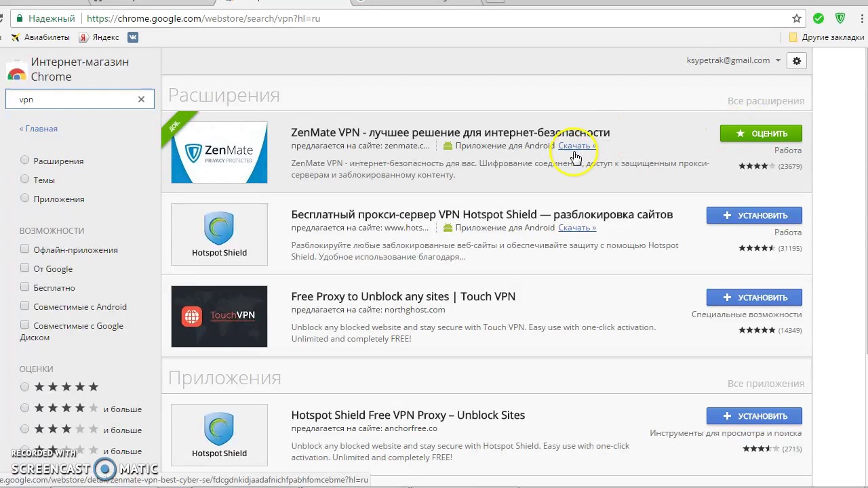Open Бесплатный прокси-сервер VPN Hotspot Shield title
The width and height of the screenshot is (868, 488).
tap(482, 215)
